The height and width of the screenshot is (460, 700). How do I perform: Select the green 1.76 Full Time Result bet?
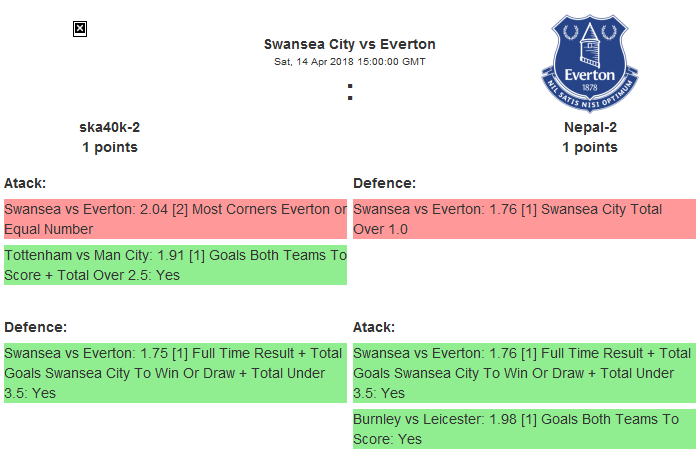point(523,373)
